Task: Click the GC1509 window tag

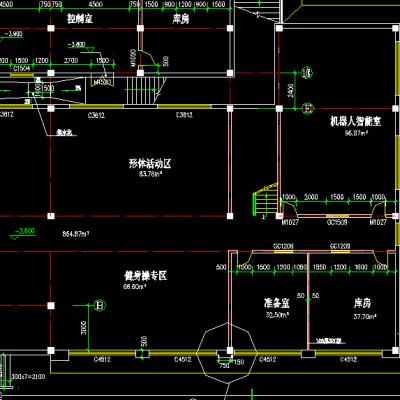Action: (x=337, y=222)
